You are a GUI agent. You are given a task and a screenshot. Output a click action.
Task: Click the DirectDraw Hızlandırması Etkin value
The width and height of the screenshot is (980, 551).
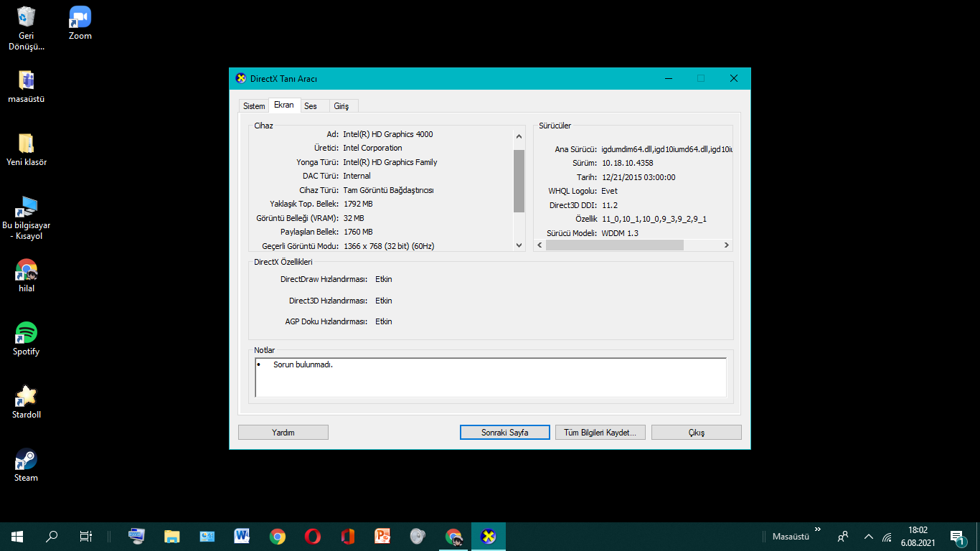click(384, 279)
